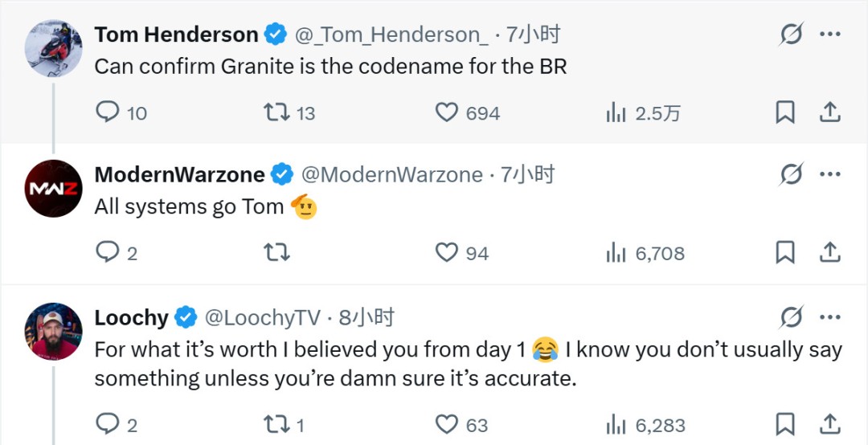View analytics for Tom Henderson's tweet
This screenshot has height=445, width=868.
point(616,112)
